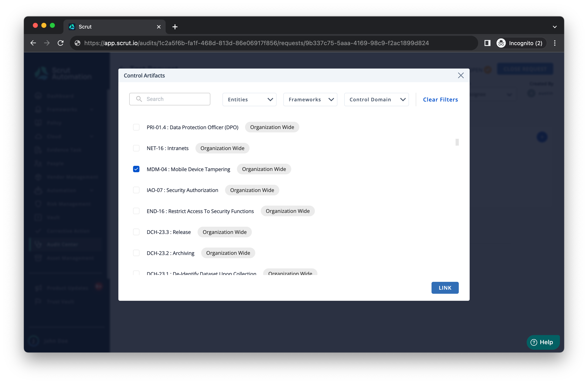
Task: Click the 'MDM-04 : Mobile Device Tampering' label
Action: [x=188, y=169]
